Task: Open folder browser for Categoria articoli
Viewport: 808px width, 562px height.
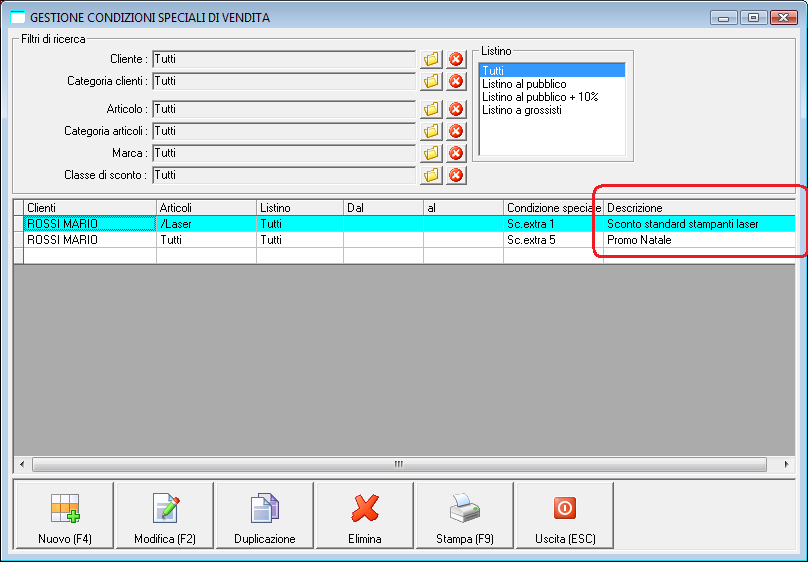Action: pos(431,131)
